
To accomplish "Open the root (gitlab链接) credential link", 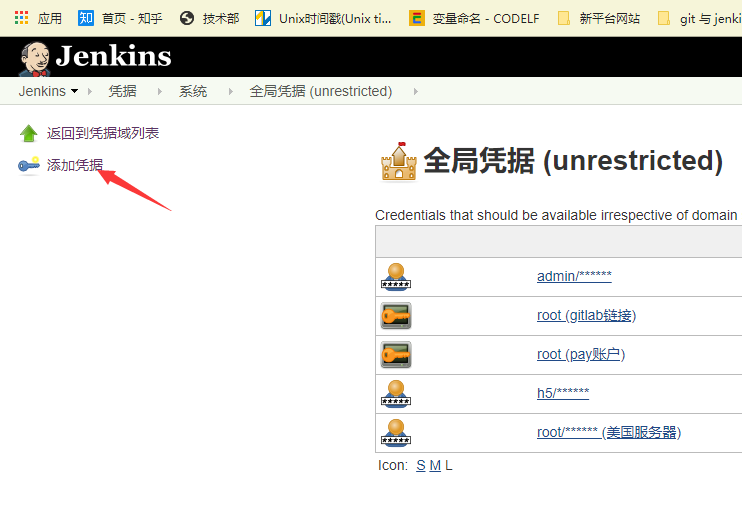I will coord(586,315).
